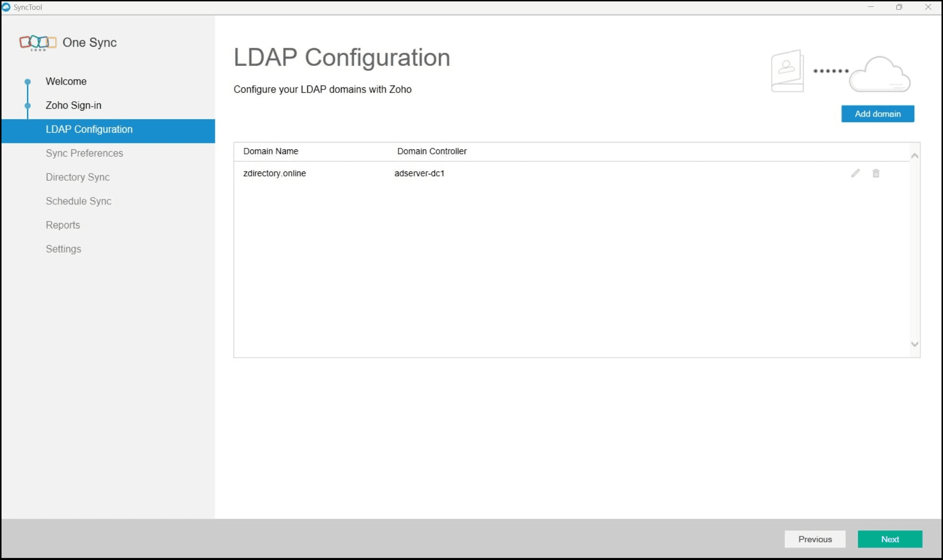Open the Zoho Sign-in step
This screenshot has height=560, width=943.
73,106
